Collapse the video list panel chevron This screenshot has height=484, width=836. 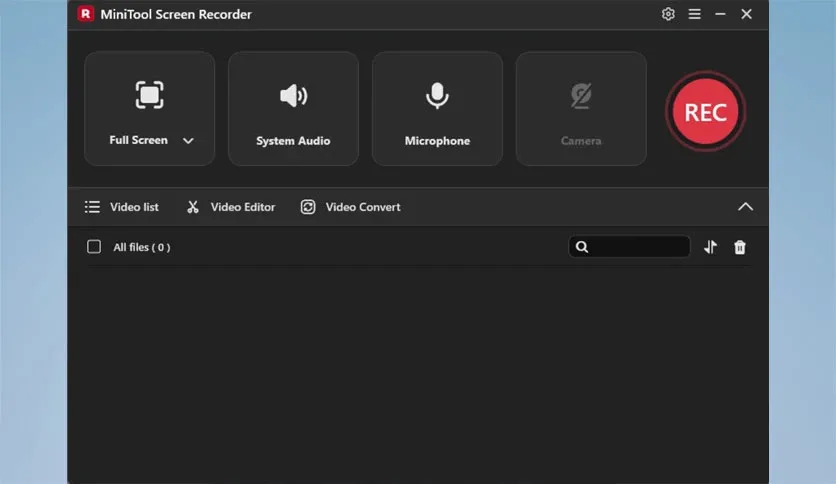pos(745,207)
